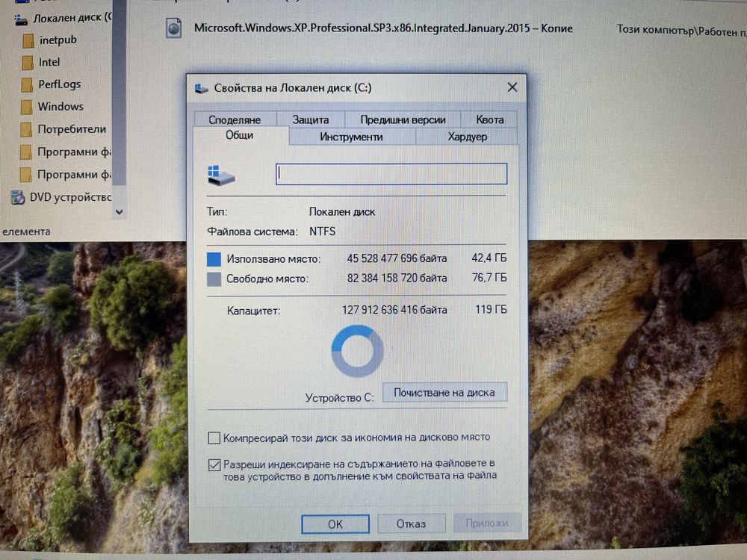747x560 pixels.
Task: Open the Защита tab
Action: coord(311,119)
